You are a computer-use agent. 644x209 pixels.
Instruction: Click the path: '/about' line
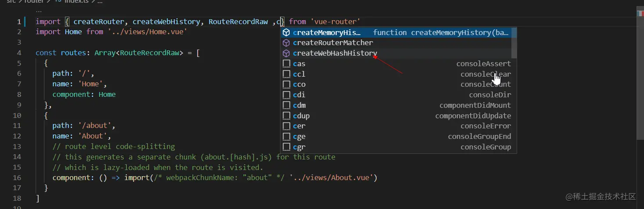[84, 126]
